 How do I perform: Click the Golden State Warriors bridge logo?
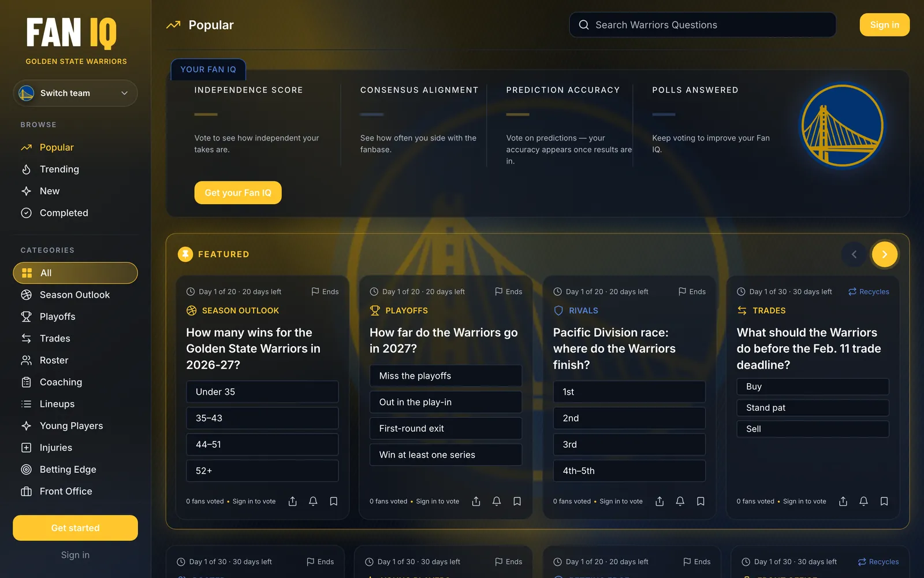coord(843,126)
